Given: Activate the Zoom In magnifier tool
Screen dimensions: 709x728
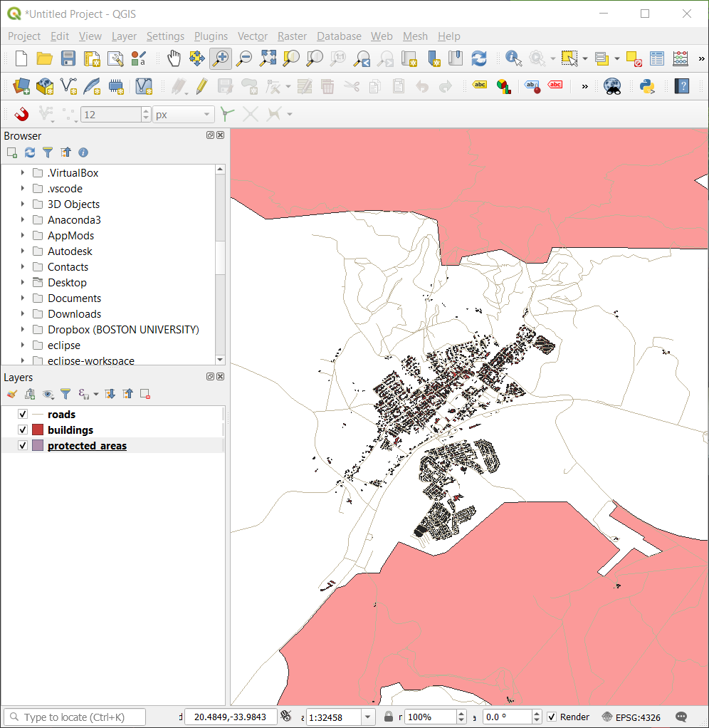Looking at the screenshot, I should [221, 58].
